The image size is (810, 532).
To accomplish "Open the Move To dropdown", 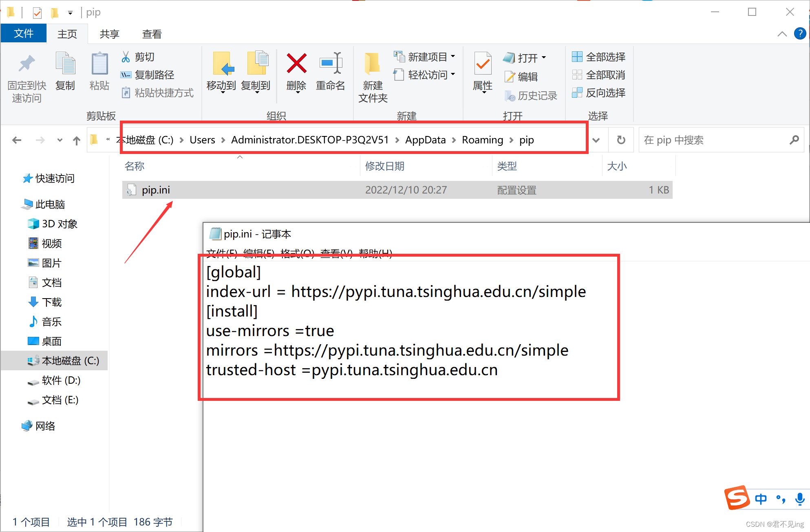I will pyautogui.click(x=221, y=86).
